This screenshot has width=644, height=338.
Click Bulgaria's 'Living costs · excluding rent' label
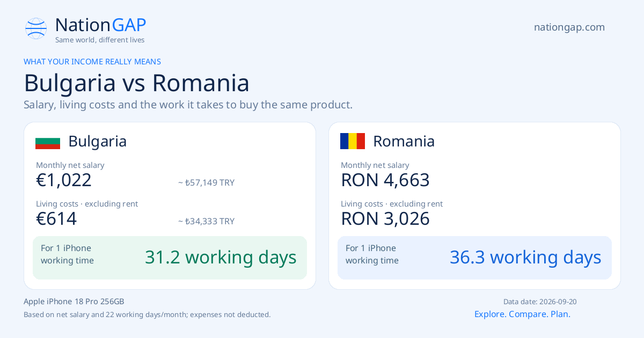pyautogui.click(x=87, y=204)
